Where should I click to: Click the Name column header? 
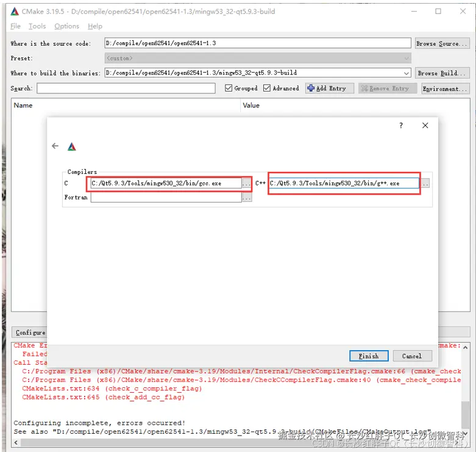[x=23, y=106]
